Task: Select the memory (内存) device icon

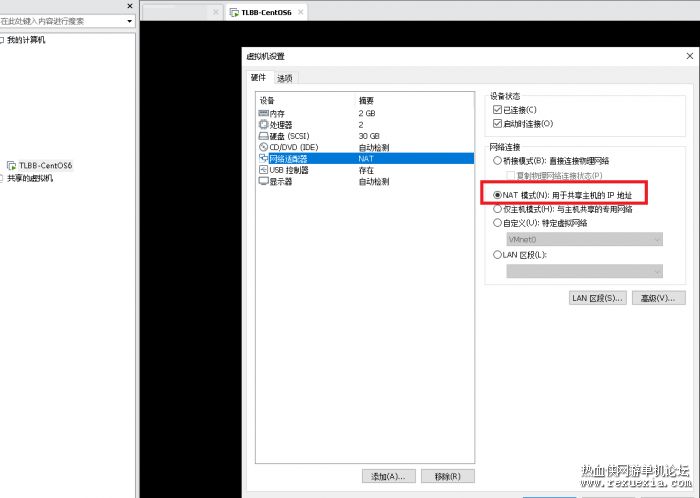Action: point(263,113)
